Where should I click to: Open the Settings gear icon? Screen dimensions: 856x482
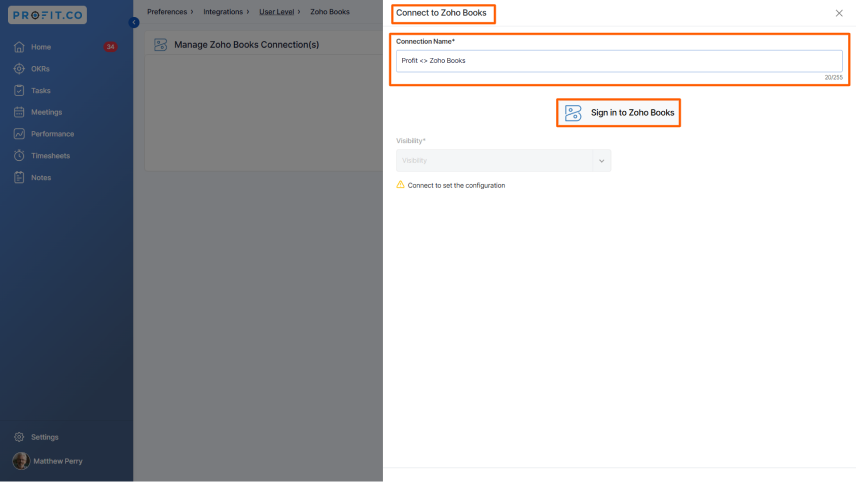pyautogui.click(x=19, y=437)
